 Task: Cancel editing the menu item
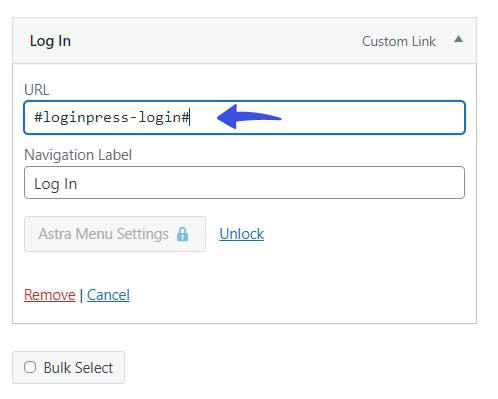click(108, 295)
